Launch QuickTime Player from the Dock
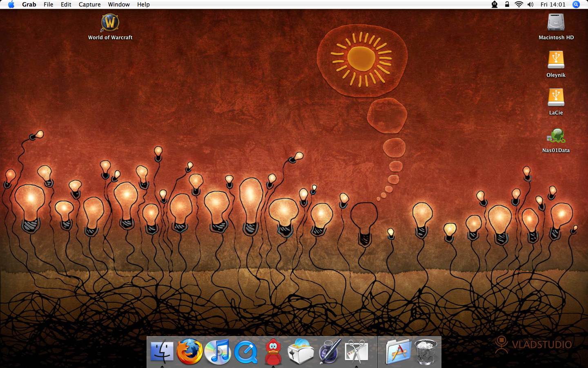 [245, 352]
